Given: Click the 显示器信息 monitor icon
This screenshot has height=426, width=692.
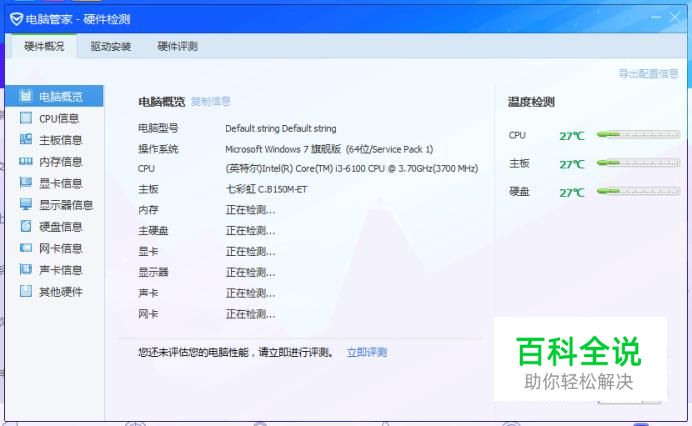Looking at the screenshot, I should point(26,204).
